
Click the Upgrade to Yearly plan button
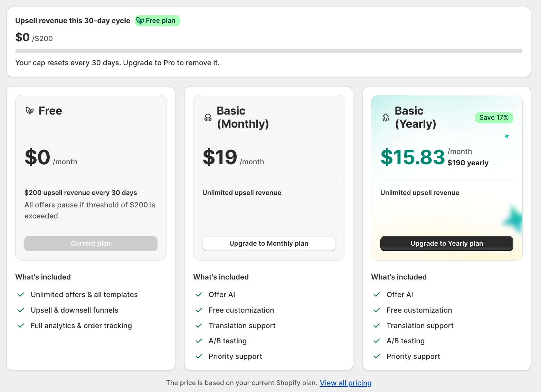click(447, 244)
